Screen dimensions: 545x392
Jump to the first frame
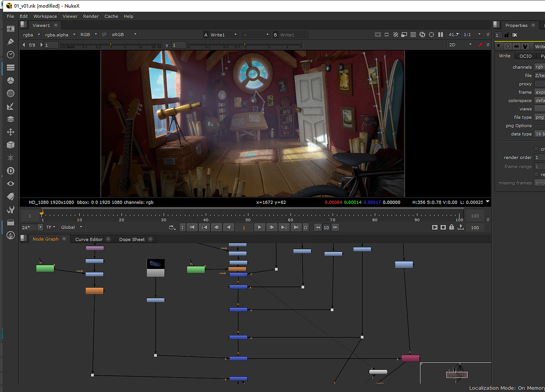pos(192,227)
